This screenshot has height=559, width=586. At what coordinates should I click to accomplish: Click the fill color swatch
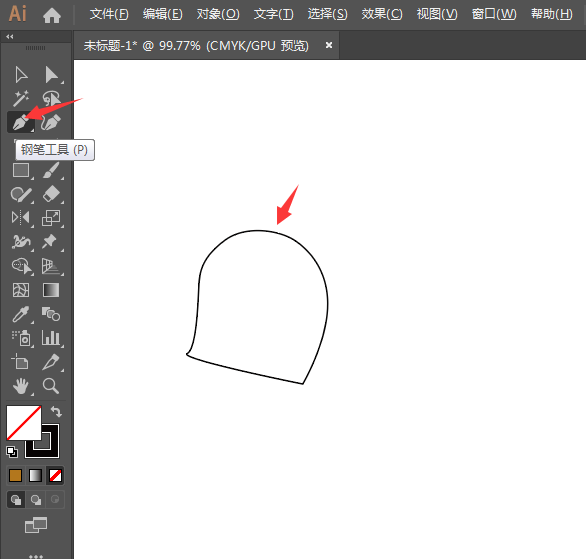pyautogui.click(x=24, y=423)
